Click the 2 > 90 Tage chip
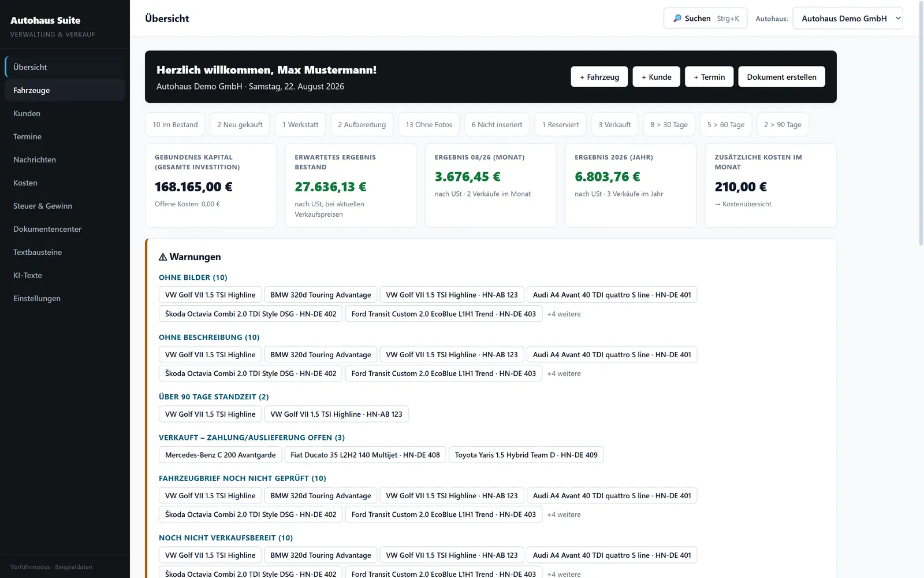This screenshot has width=924, height=578. pyautogui.click(x=783, y=124)
